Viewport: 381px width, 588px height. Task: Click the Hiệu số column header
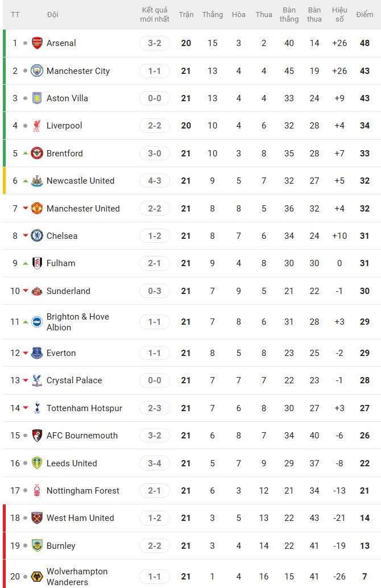point(339,14)
